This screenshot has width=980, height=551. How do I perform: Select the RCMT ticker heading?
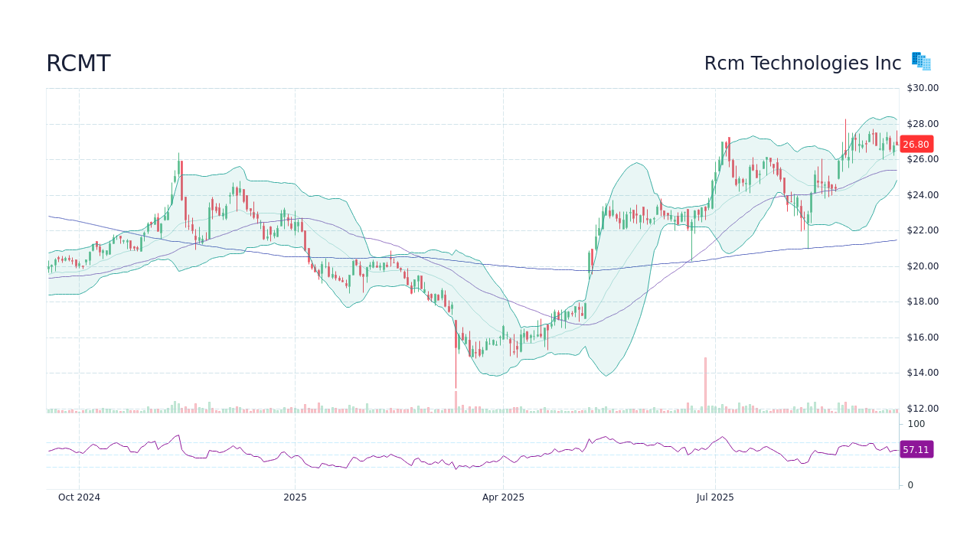(x=77, y=64)
